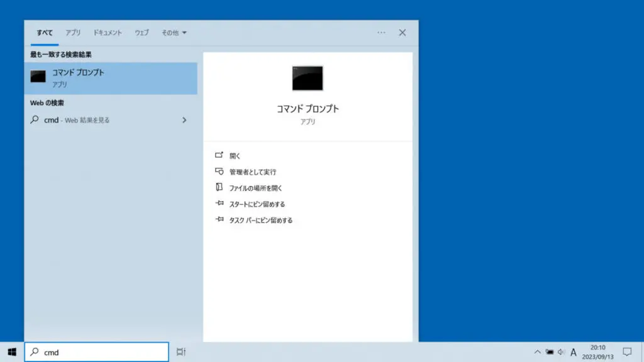The width and height of the screenshot is (644, 362).
Task: Select the コマンド プロンプト best match result
Action: coord(111,78)
